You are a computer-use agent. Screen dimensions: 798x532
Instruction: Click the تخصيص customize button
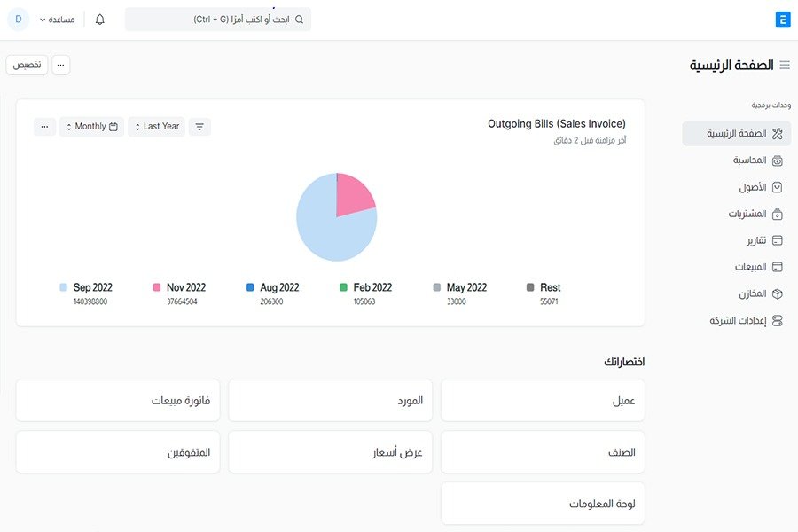27,65
